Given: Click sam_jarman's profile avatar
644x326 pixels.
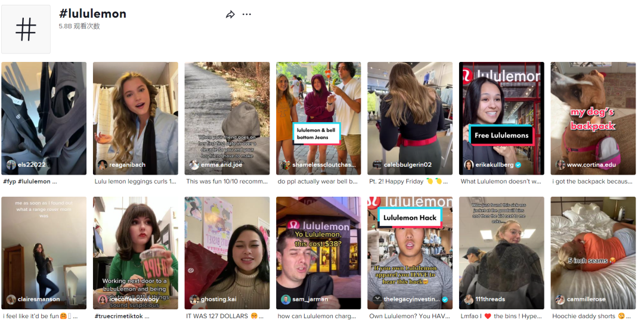Looking at the screenshot, I should [x=286, y=300].
